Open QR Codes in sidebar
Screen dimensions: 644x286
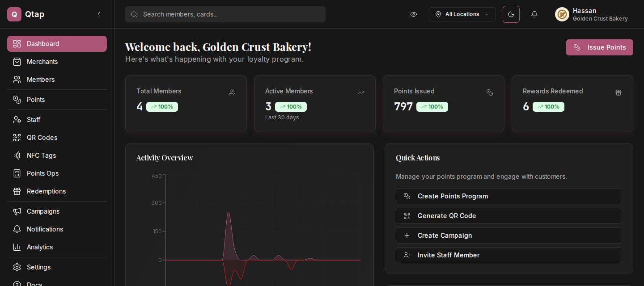tap(57, 138)
